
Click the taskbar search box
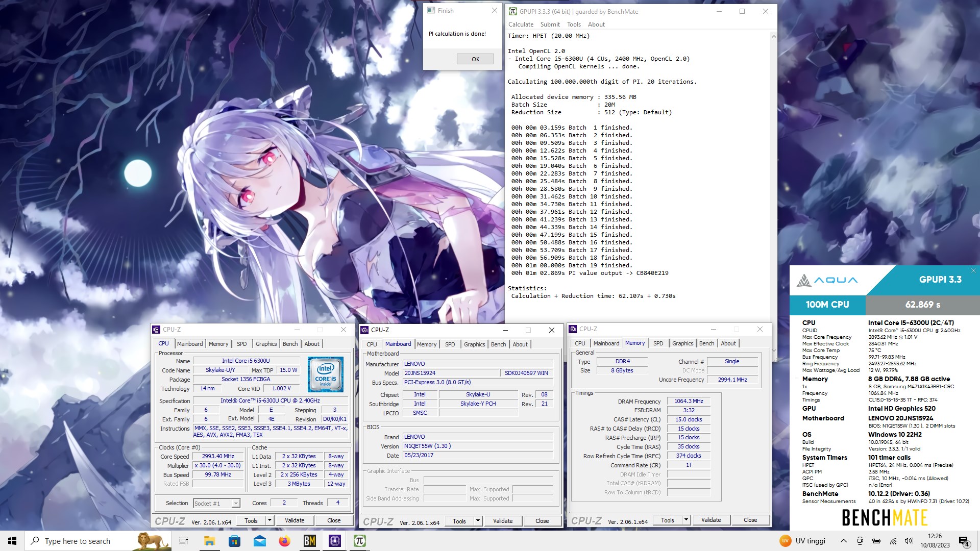pyautogui.click(x=98, y=541)
